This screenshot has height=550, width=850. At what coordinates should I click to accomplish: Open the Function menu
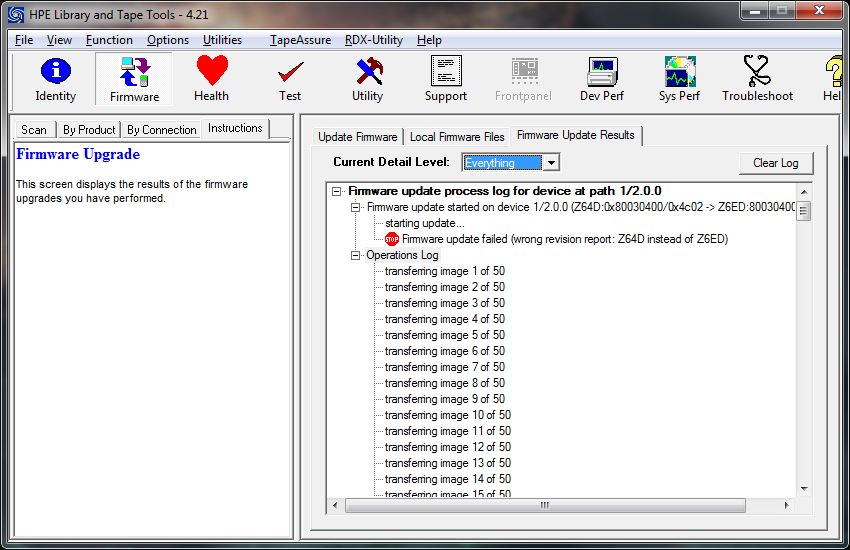pyautogui.click(x=109, y=40)
